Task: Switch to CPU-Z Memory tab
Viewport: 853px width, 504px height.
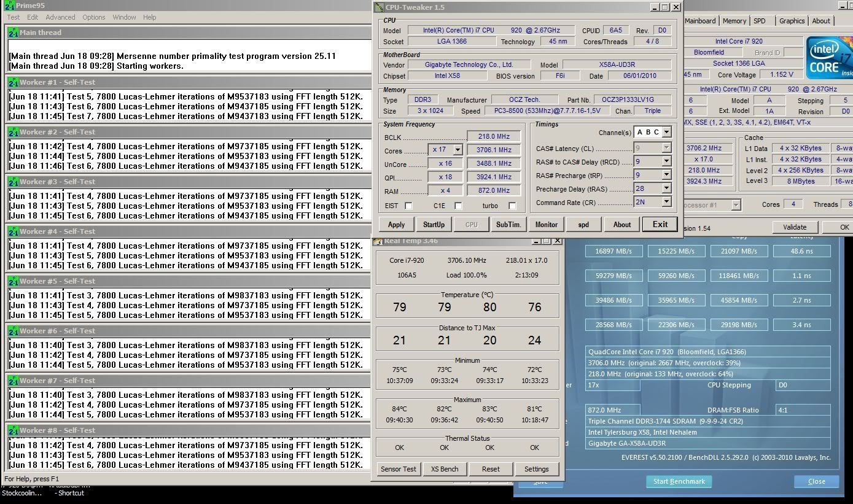Action: [734, 21]
